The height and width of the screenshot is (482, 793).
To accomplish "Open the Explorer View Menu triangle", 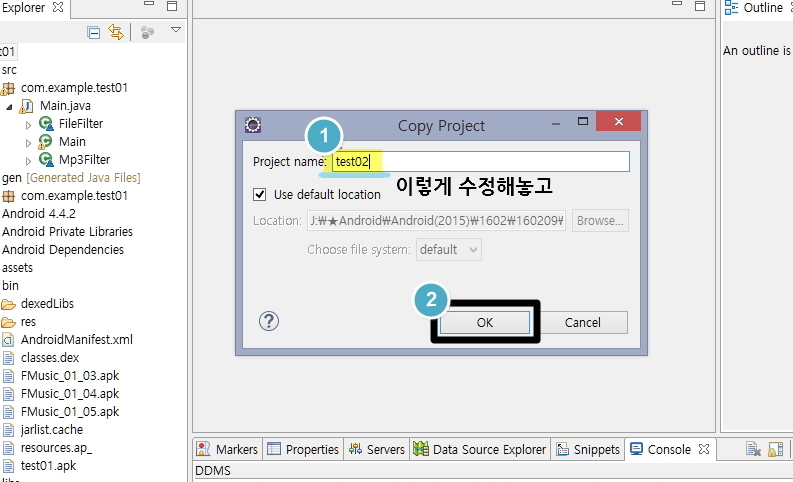I will pos(175,30).
